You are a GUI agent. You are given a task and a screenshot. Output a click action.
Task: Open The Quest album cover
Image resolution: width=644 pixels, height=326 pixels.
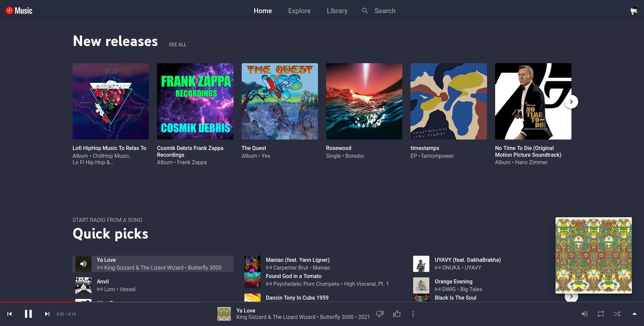280,101
